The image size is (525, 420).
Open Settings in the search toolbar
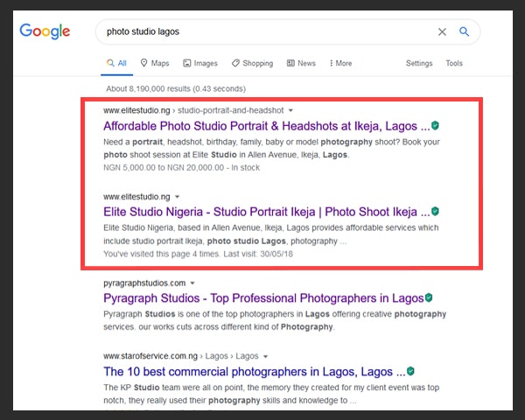coord(419,63)
